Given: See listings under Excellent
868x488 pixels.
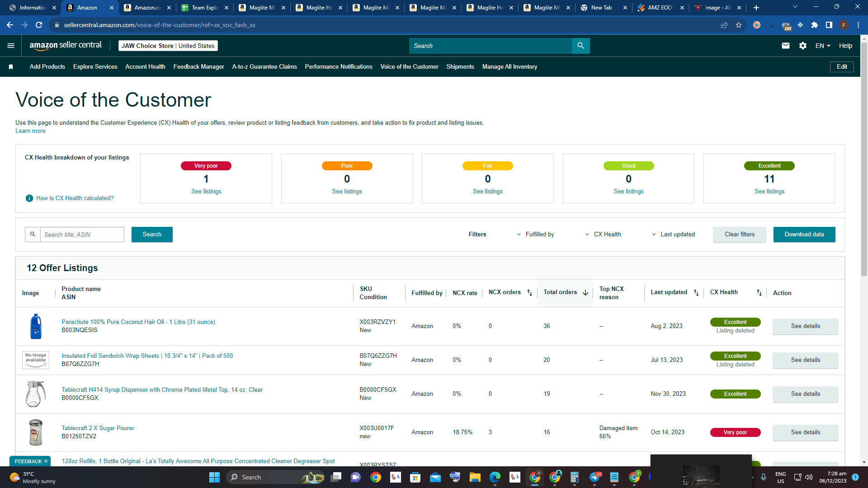Looking at the screenshot, I should 769,192.
